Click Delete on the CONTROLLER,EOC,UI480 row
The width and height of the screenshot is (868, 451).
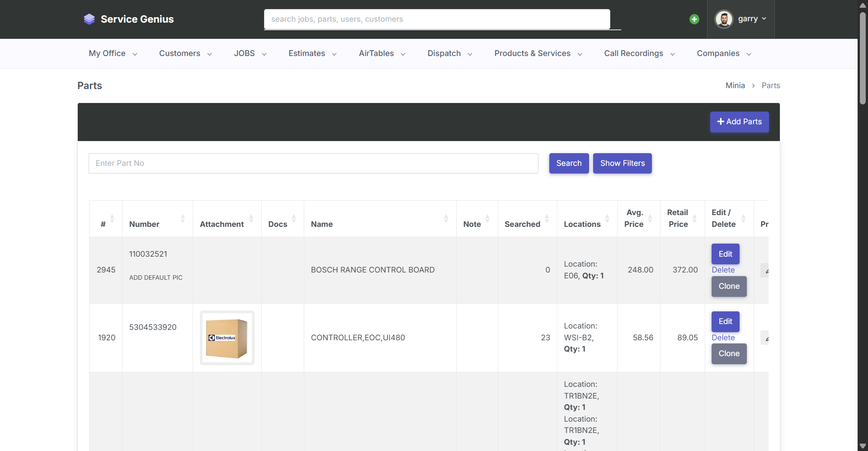pyautogui.click(x=723, y=338)
